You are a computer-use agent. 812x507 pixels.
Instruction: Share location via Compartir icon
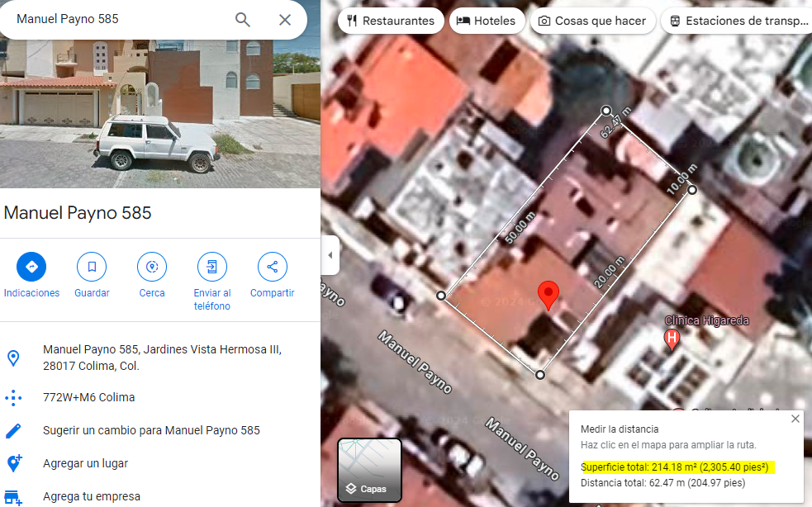coord(273,267)
